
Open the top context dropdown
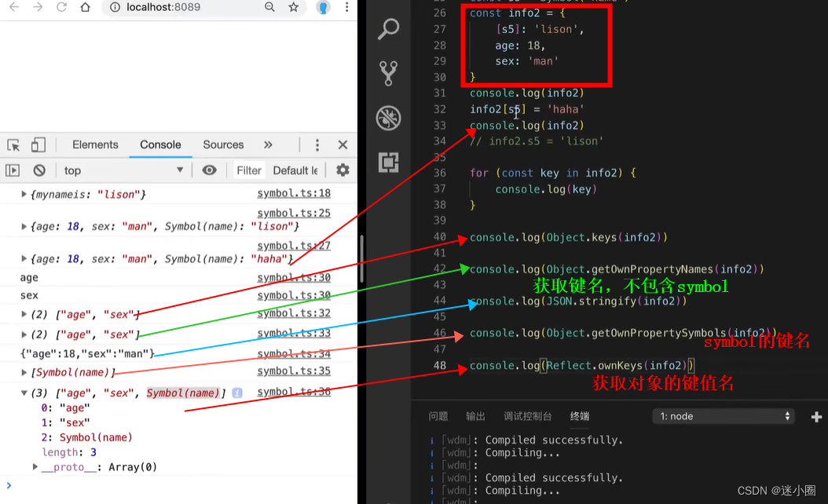point(123,170)
